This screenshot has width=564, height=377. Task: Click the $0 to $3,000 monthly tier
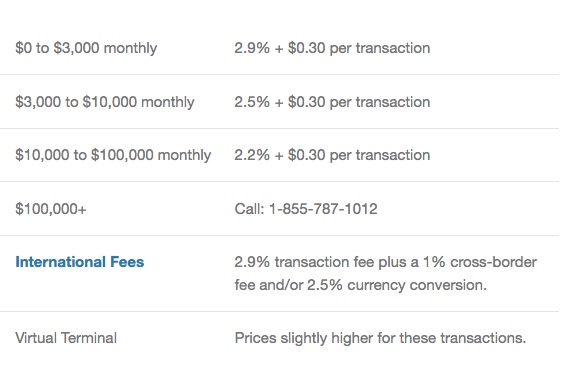86,48
